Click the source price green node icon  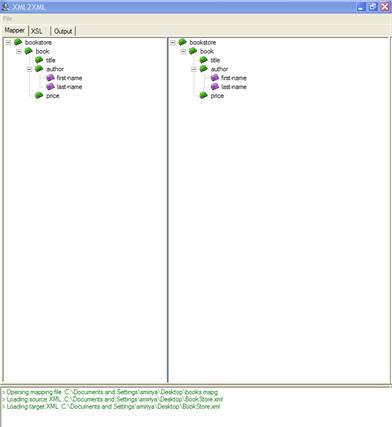(x=39, y=95)
